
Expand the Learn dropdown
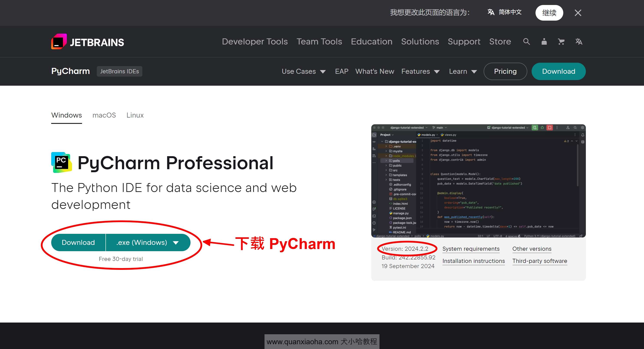pyautogui.click(x=463, y=72)
